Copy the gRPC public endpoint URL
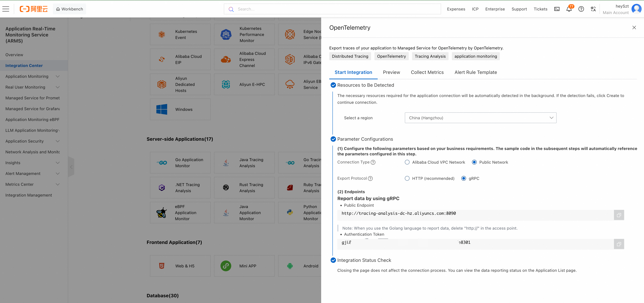 (619, 215)
